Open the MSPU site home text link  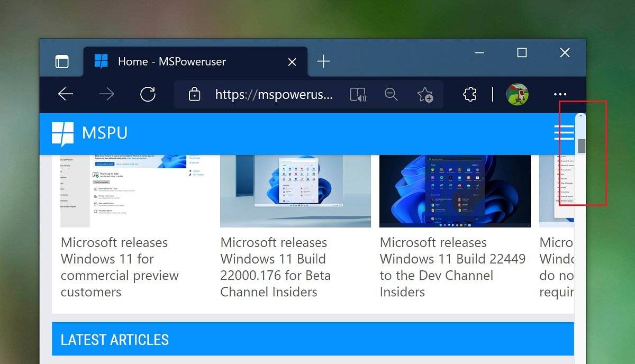pyautogui.click(x=105, y=133)
